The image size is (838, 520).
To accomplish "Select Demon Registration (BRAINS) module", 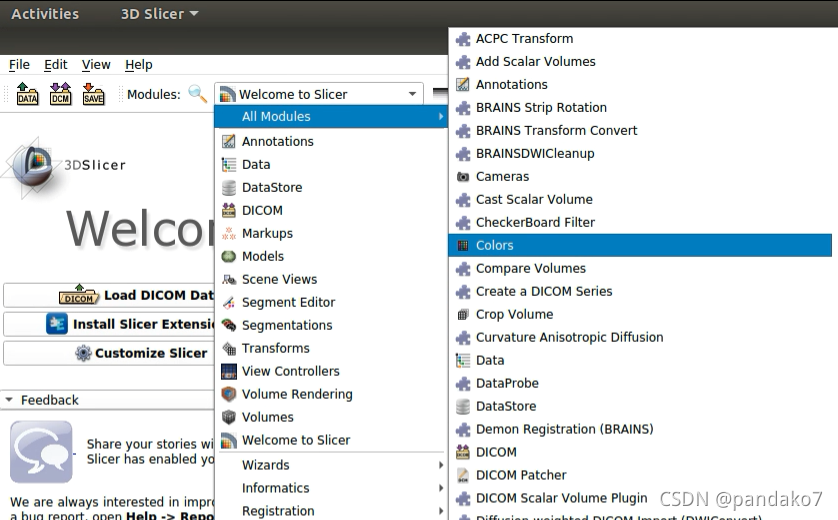I will click(640, 429).
